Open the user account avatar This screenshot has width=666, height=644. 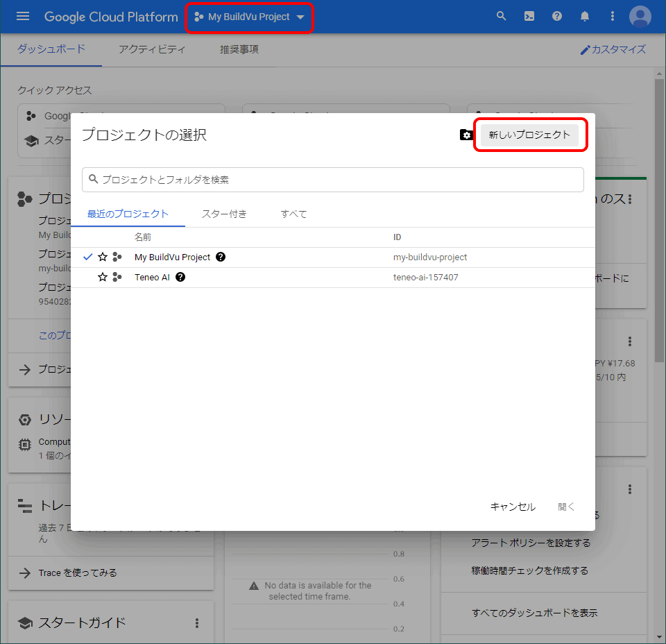click(640, 17)
